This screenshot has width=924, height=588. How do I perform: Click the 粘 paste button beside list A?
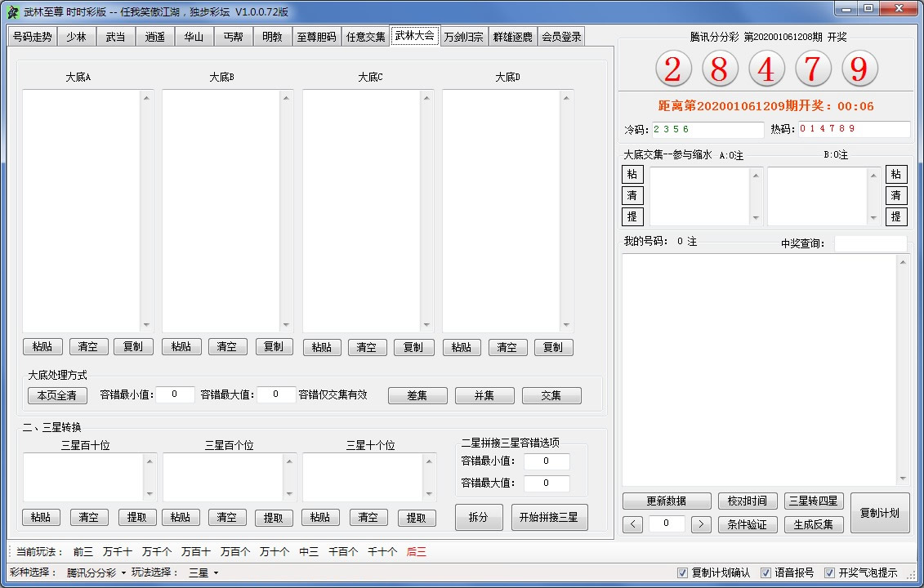click(632, 175)
